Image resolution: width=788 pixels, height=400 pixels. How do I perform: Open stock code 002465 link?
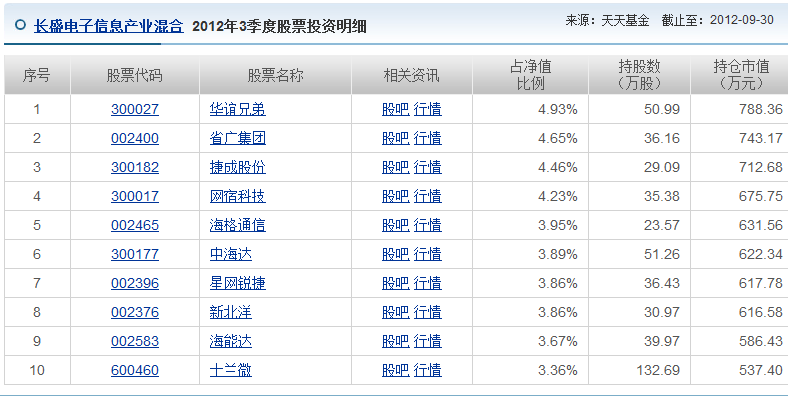click(x=135, y=225)
